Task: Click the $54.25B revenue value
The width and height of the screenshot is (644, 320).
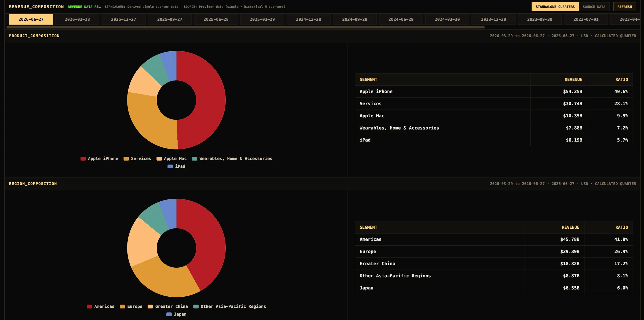Action: point(573,92)
